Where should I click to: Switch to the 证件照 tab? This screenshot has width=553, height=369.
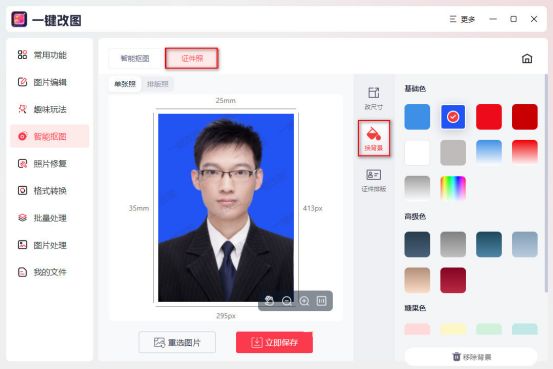point(192,58)
